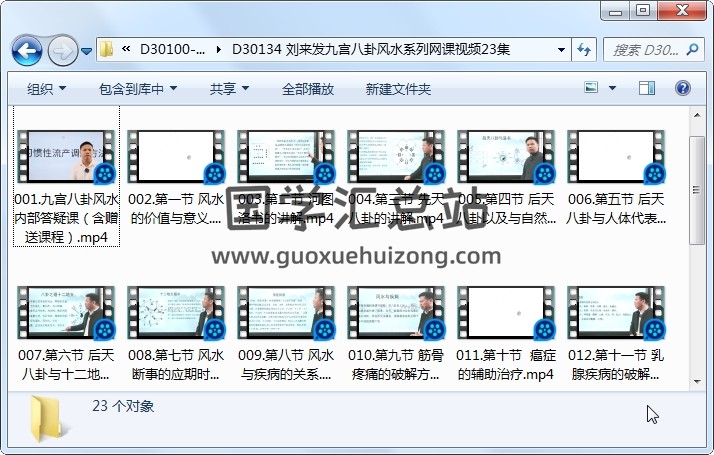The image size is (714, 455).
Task: Go back with the blue Back arrow
Action: tap(27, 50)
